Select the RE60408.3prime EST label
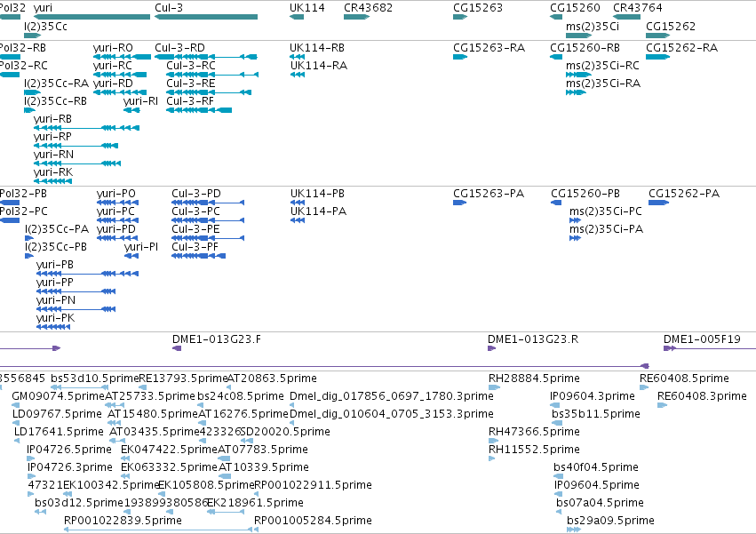Viewport: 756px width, 534px height. [x=702, y=396]
